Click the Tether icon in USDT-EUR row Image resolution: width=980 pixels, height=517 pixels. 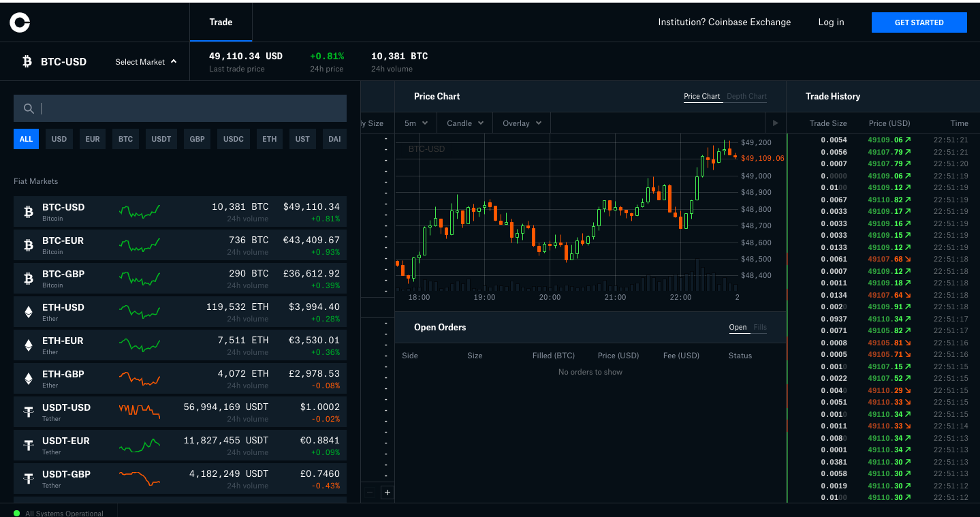point(29,445)
